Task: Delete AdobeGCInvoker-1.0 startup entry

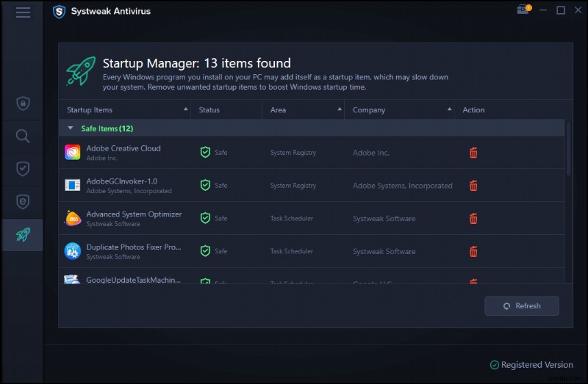Action: 473,186
